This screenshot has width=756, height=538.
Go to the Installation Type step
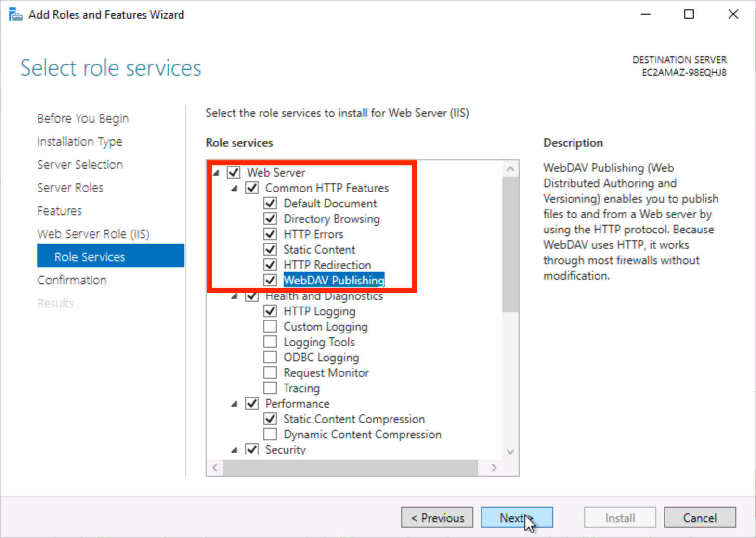pos(79,141)
